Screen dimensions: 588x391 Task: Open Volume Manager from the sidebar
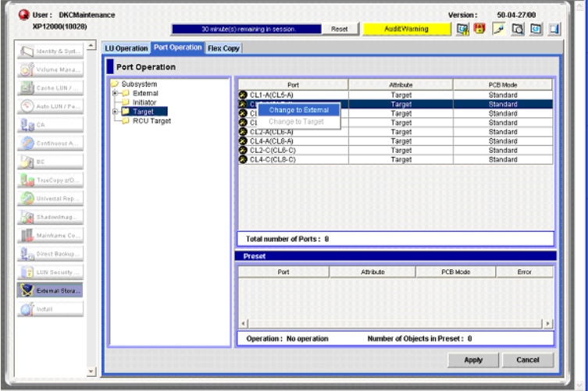pyautogui.click(x=50, y=69)
